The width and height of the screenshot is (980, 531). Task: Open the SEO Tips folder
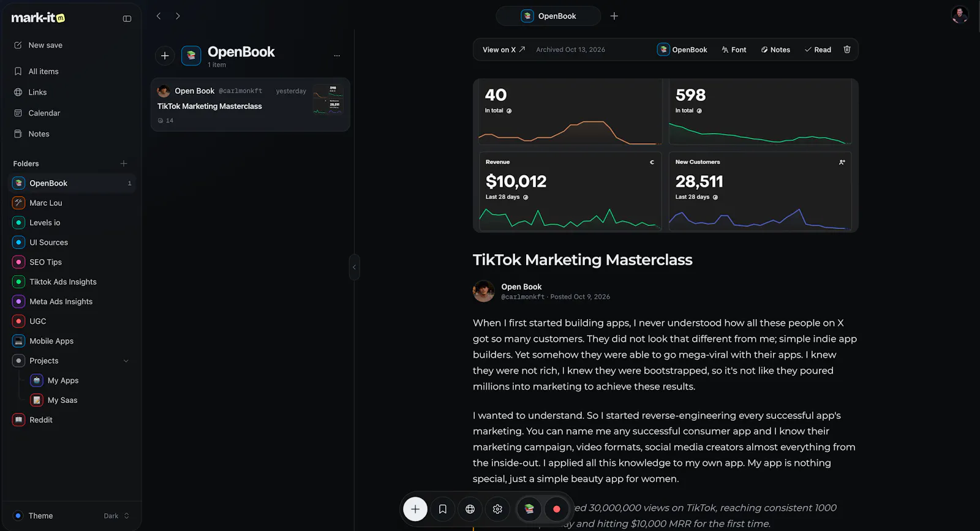(72, 262)
